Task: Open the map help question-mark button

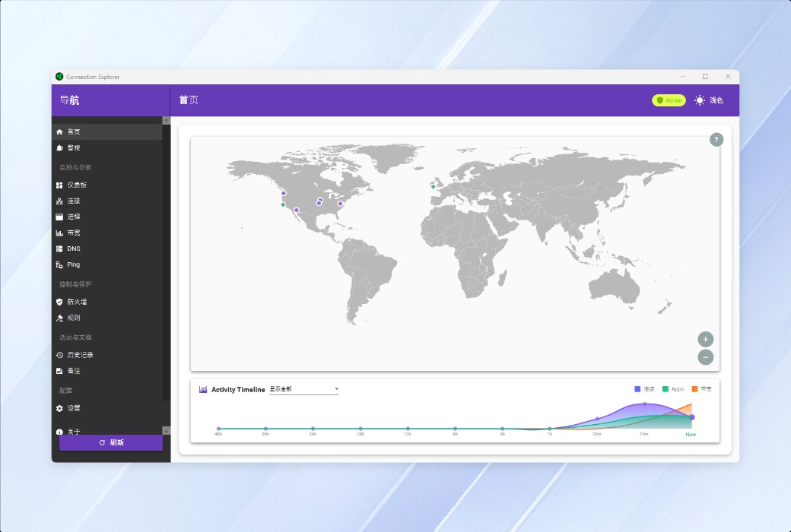Action: (x=716, y=140)
